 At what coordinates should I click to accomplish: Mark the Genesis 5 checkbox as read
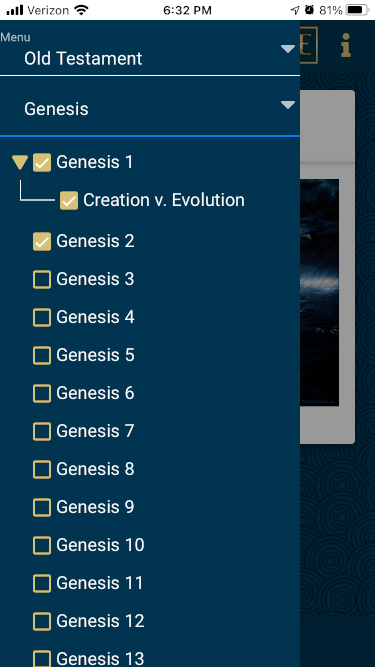(x=42, y=355)
